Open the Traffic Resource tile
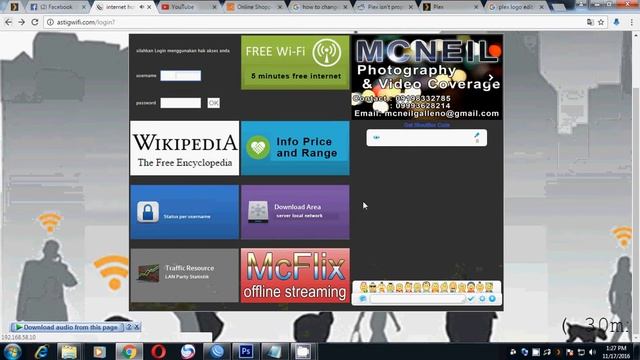Viewport: 640px width, 360px height. 184,276
